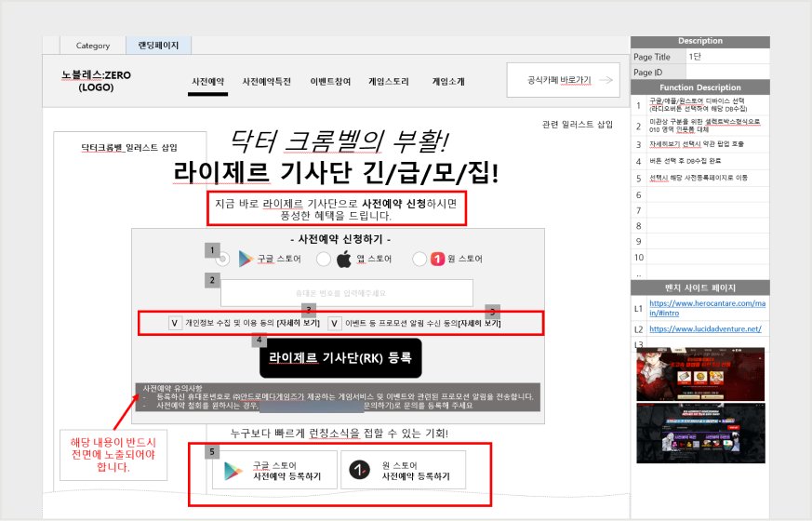Click 공식카페 바로가기 button
Image resolution: width=812 pixels, height=521 pixels.
point(563,80)
